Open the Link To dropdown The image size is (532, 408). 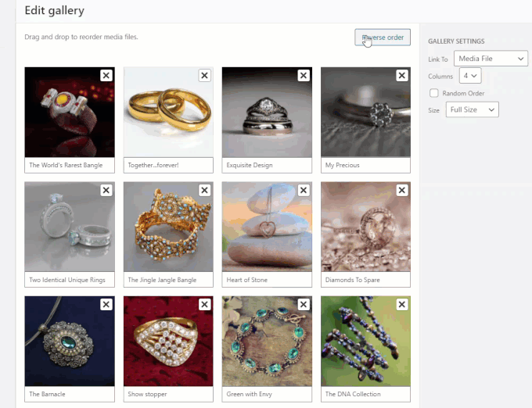coord(491,59)
